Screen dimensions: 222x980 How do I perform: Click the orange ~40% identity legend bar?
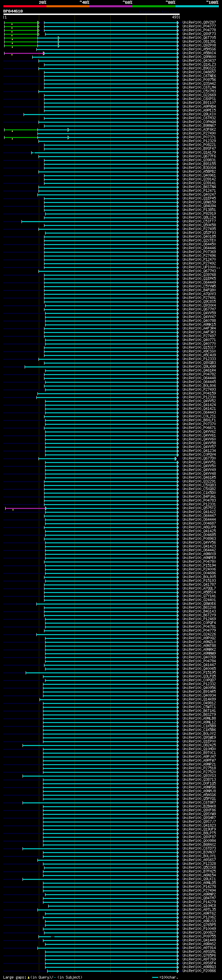click(x=68, y=6)
